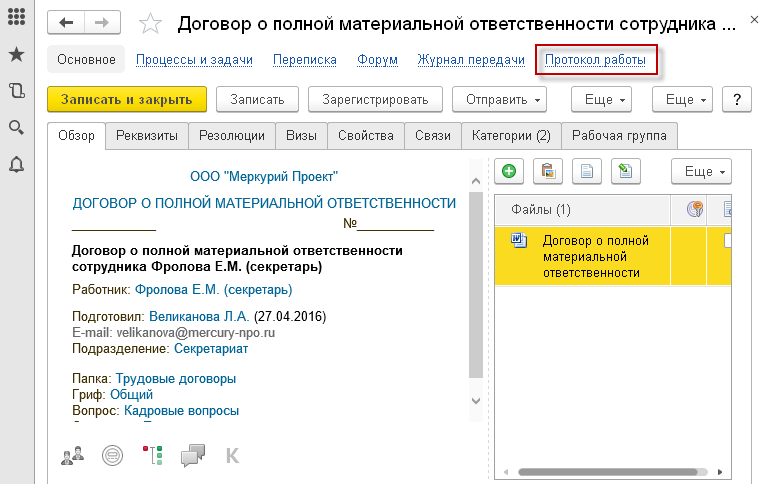The height and width of the screenshot is (484, 763).
Task: Switch to the Реквизиты tab
Action: pos(147,135)
